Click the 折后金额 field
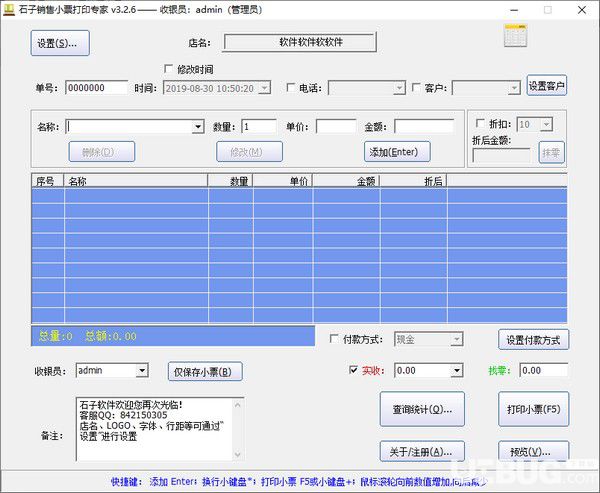 click(501, 155)
